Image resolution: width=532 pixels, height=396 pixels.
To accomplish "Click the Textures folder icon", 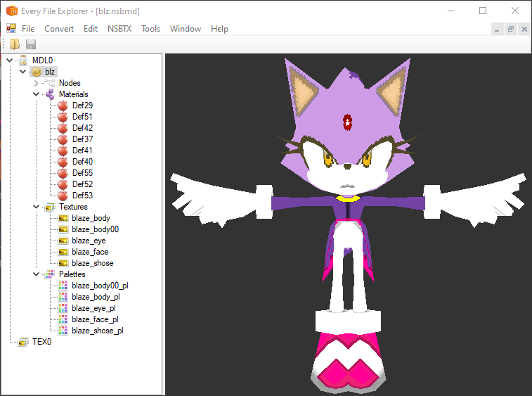I will (x=49, y=207).
